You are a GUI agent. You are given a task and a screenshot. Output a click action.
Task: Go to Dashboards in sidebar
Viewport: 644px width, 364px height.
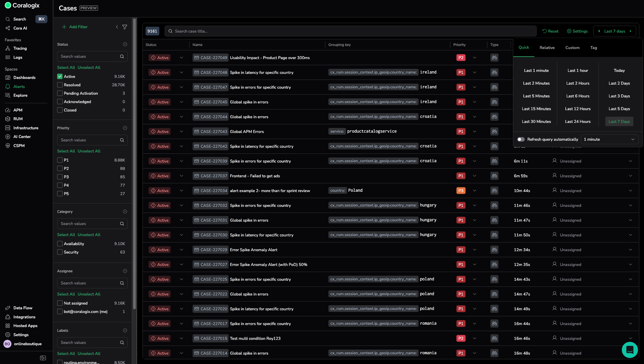click(x=24, y=78)
